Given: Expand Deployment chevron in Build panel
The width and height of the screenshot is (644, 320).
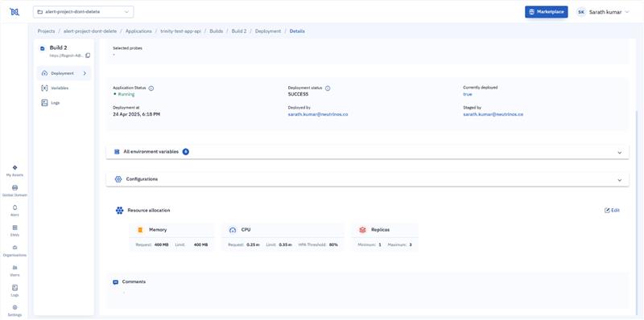Looking at the screenshot, I should tap(85, 73).
